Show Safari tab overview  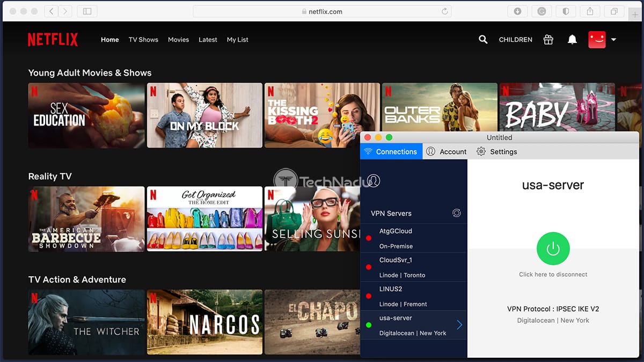click(x=614, y=11)
